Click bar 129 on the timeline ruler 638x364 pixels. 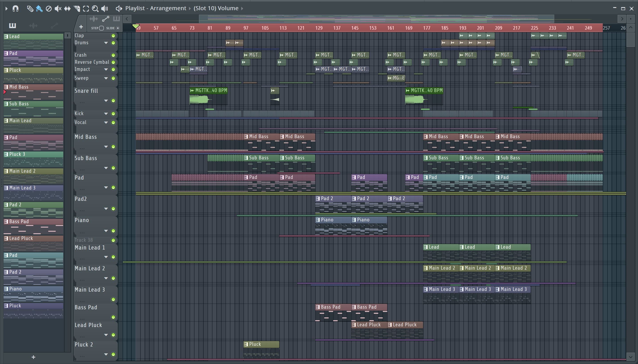coord(319,28)
